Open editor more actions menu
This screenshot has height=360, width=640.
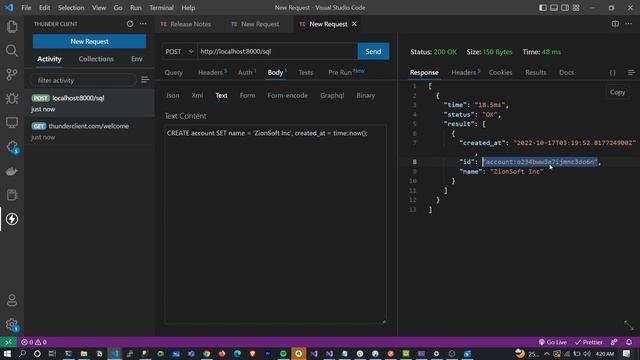pyautogui.click(x=629, y=24)
